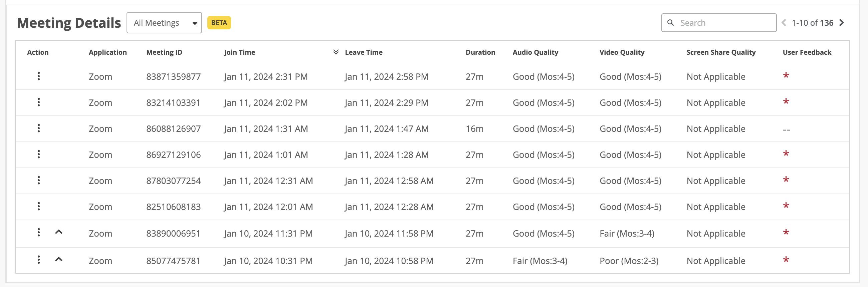Open action menu for meeting 83214103391
This screenshot has height=287, width=868.
point(39,102)
